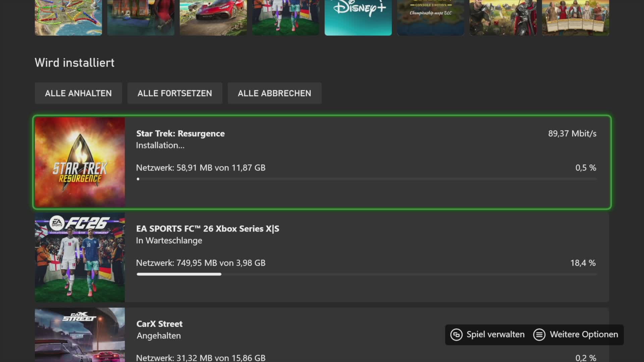The width and height of the screenshot is (644, 362).
Task: Open the red sports car racing game tile
Action: point(213,17)
